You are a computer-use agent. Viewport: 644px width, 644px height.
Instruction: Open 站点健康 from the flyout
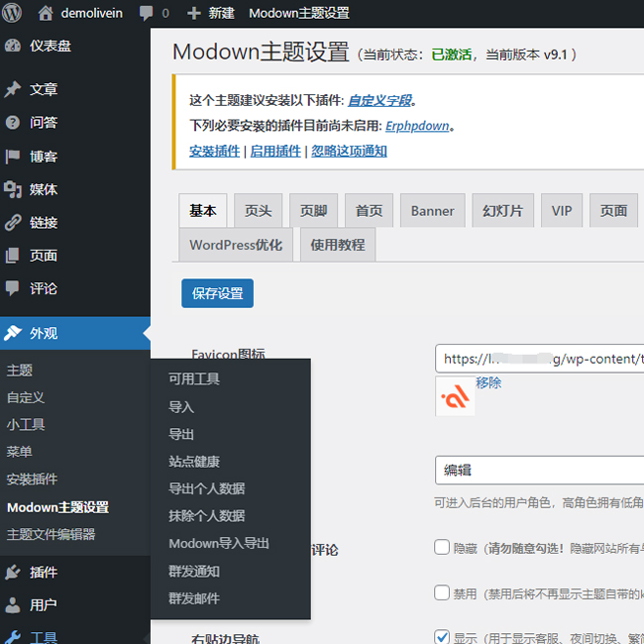(x=194, y=462)
